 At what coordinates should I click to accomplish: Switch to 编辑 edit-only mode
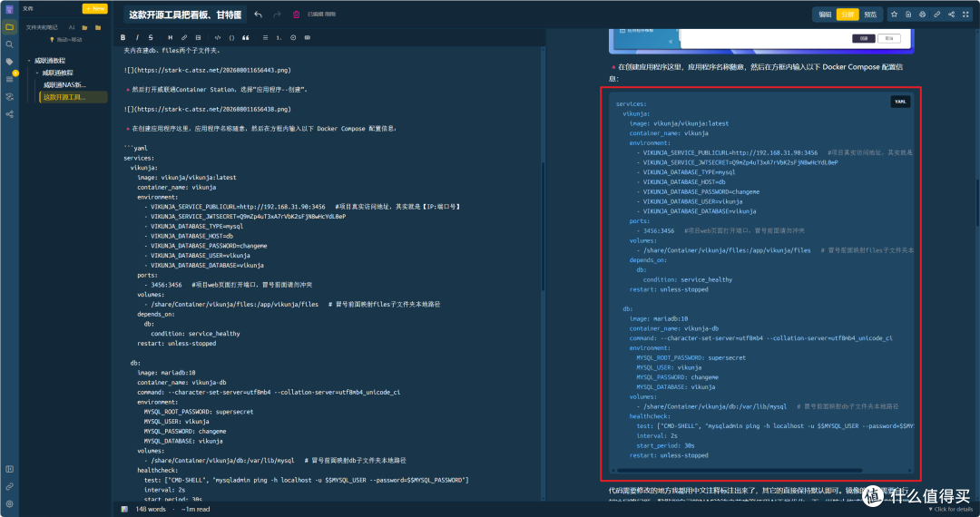pyautogui.click(x=826, y=15)
